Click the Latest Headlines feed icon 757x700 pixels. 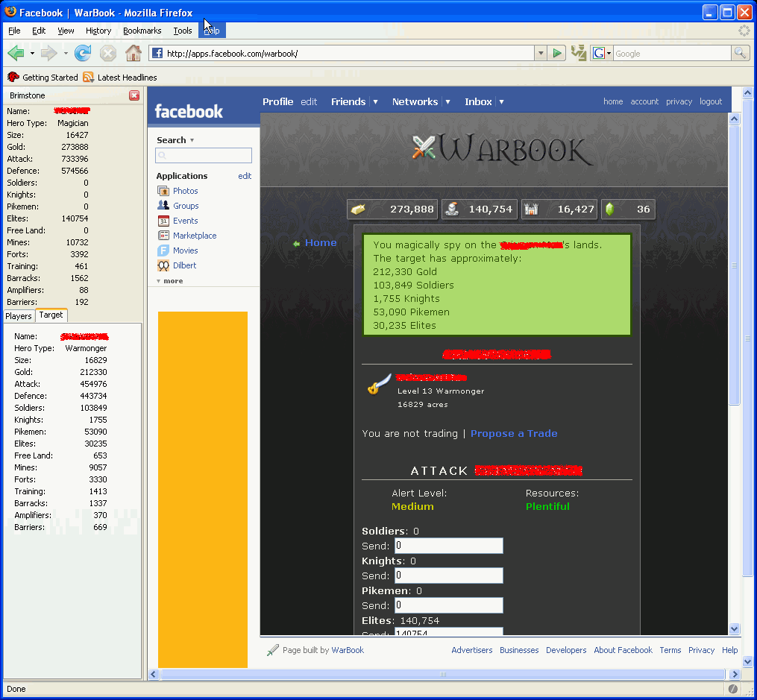point(88,78)
